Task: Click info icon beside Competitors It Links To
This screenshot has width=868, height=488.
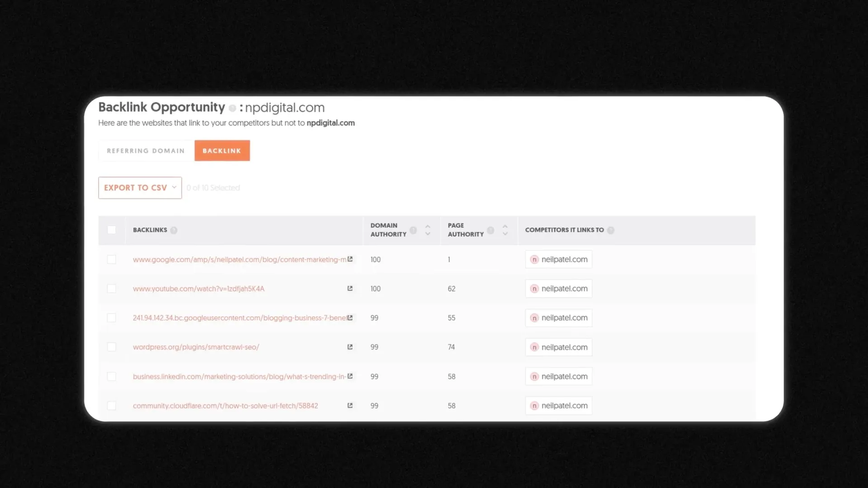Action: point(610,230)
